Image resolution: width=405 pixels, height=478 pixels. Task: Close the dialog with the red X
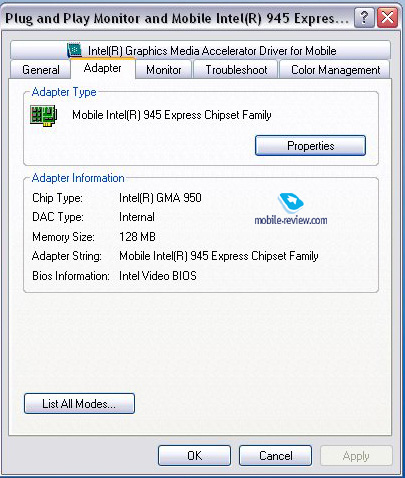(388, 17)
